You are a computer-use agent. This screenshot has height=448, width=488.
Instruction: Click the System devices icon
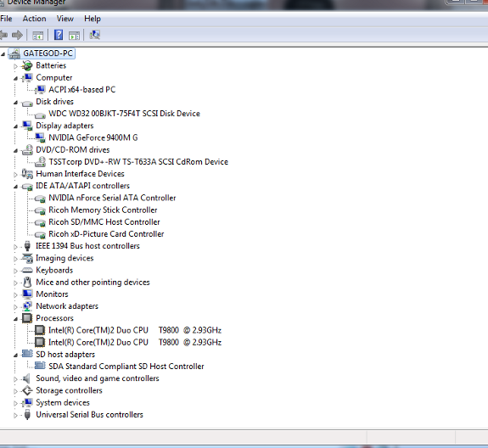[x=27, y=402]
